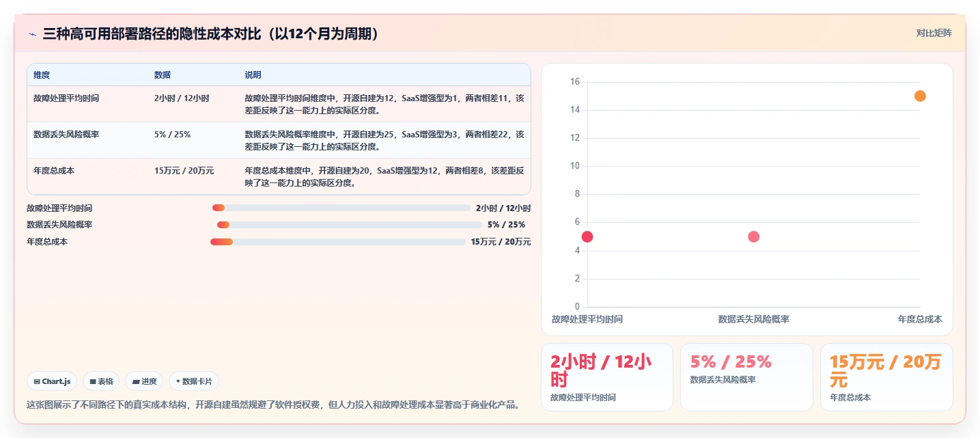Click the 数据 column header
This screenshot has height=438, width=980.
pyautogui.click(x=163, y=74)
